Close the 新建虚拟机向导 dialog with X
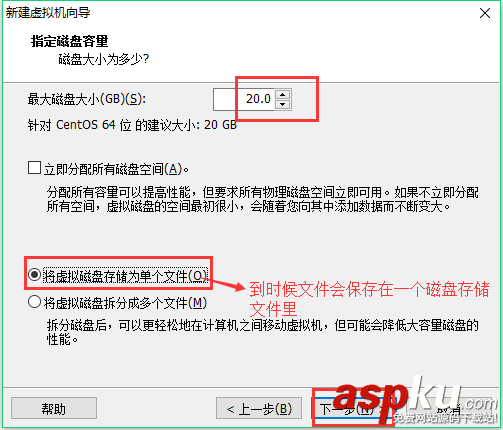The image size is (503, 430). pos(485,13)
